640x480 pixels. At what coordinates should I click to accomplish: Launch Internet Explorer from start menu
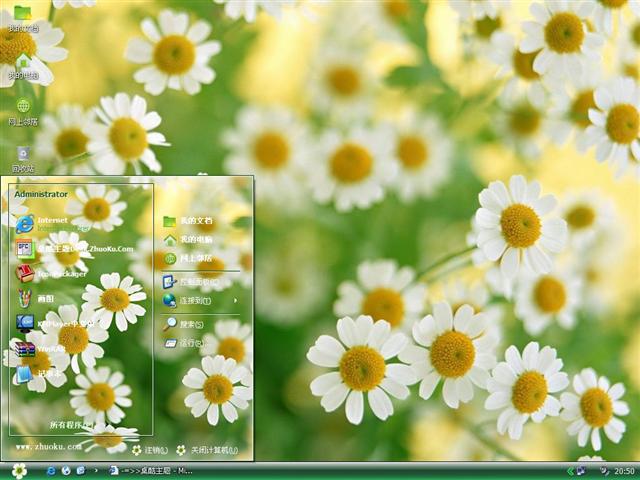coord(52,224)
